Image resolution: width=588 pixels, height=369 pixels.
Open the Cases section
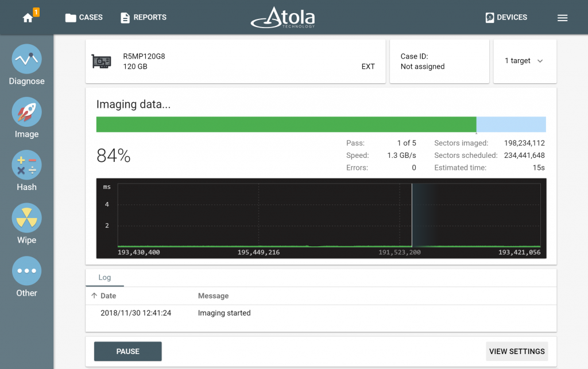point(83,17)
